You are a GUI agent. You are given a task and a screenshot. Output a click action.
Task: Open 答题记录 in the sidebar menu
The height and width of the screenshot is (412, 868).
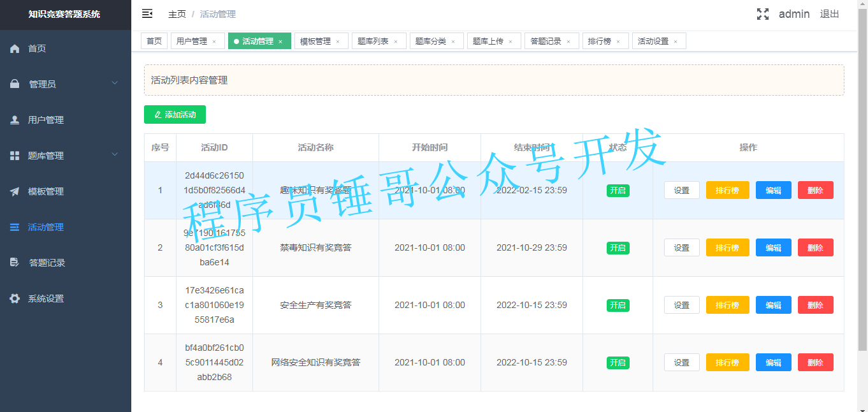pyautogui.click(x=66, y=263)
